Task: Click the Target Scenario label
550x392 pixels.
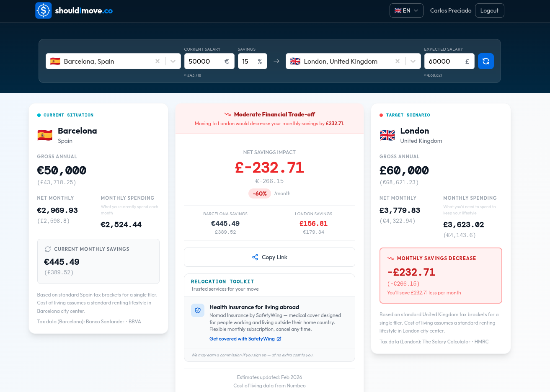Action: (x=408, y=115)
